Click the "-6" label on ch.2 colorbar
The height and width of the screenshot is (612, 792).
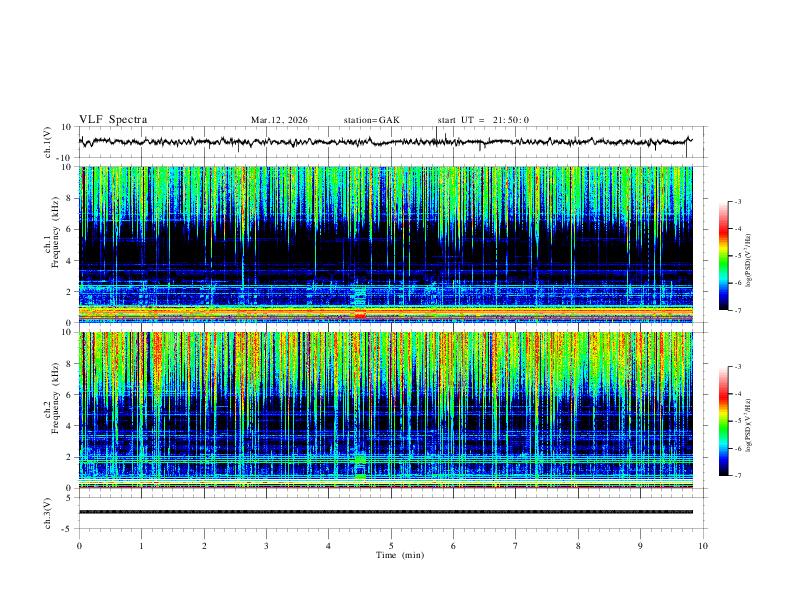click(737, 448)
